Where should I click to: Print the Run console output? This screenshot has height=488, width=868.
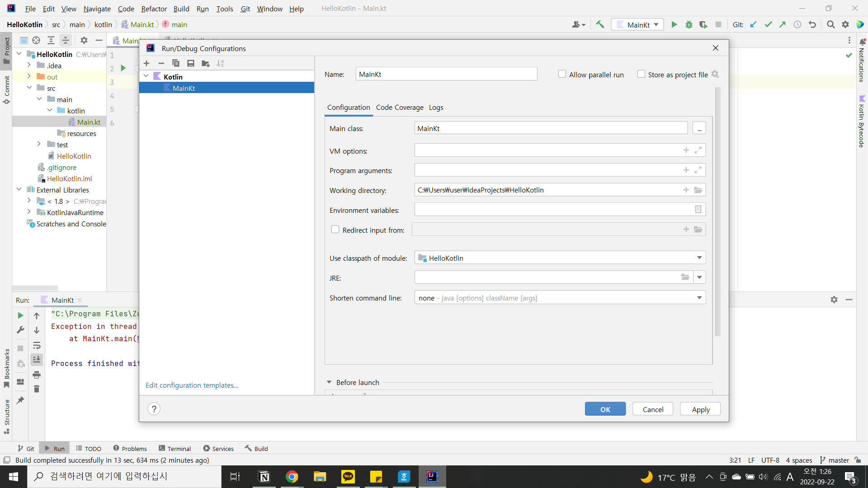37,375
